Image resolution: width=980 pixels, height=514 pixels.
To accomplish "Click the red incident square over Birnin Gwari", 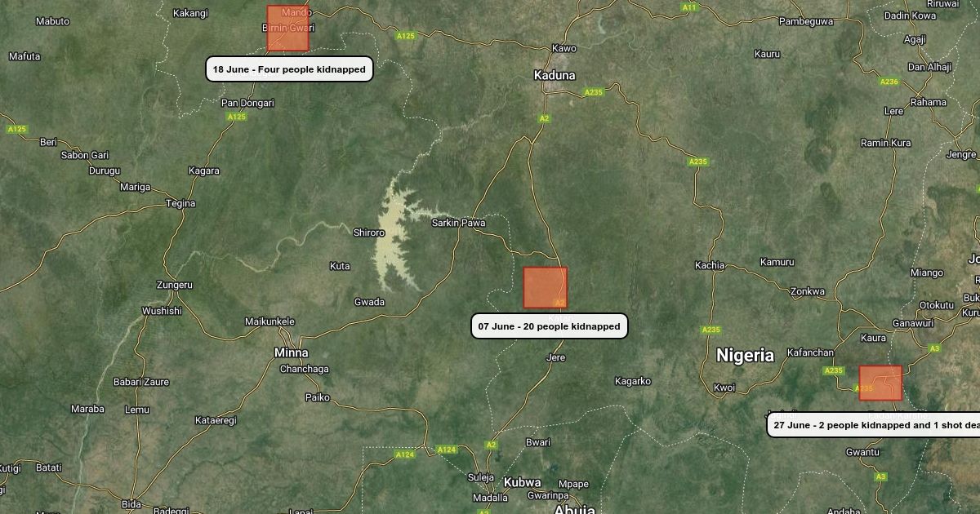I will (287, 28).
